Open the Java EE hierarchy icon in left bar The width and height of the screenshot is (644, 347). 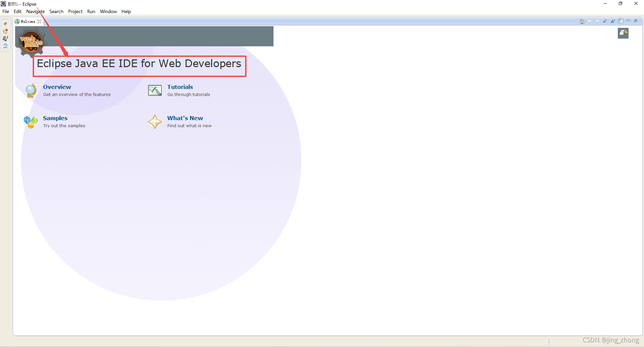click(x=5, y=31)
